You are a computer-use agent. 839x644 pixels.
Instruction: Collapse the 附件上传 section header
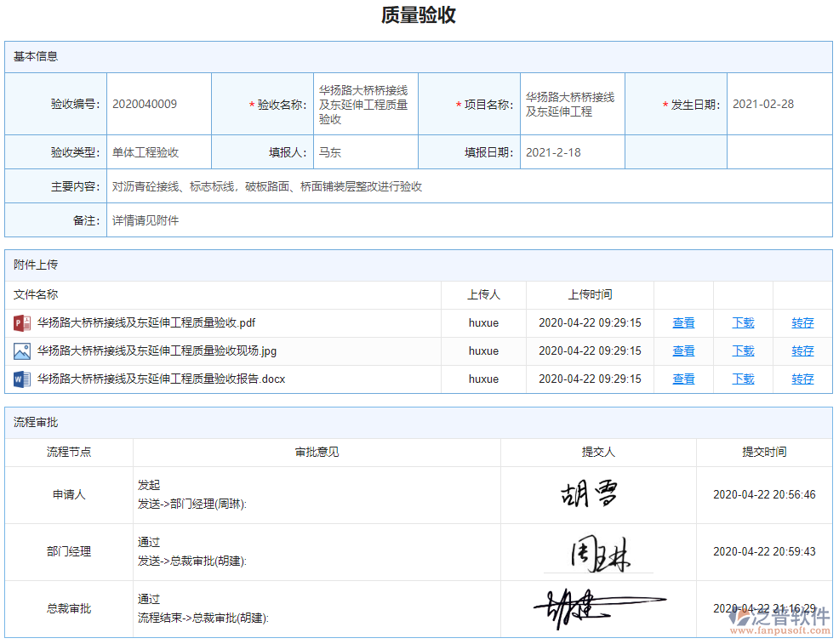[x=31, y=265]
